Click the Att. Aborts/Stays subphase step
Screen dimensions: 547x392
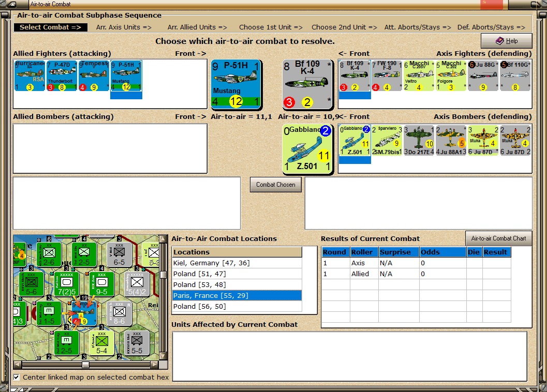click(x=418, y=27)
